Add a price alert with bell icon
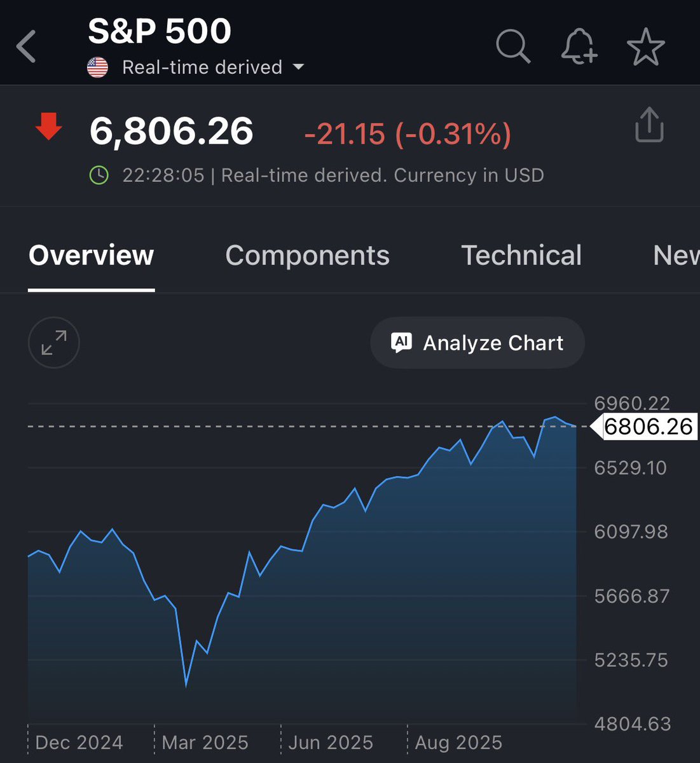The height and width of the screenshot is (763, 700). coord(579,46)
